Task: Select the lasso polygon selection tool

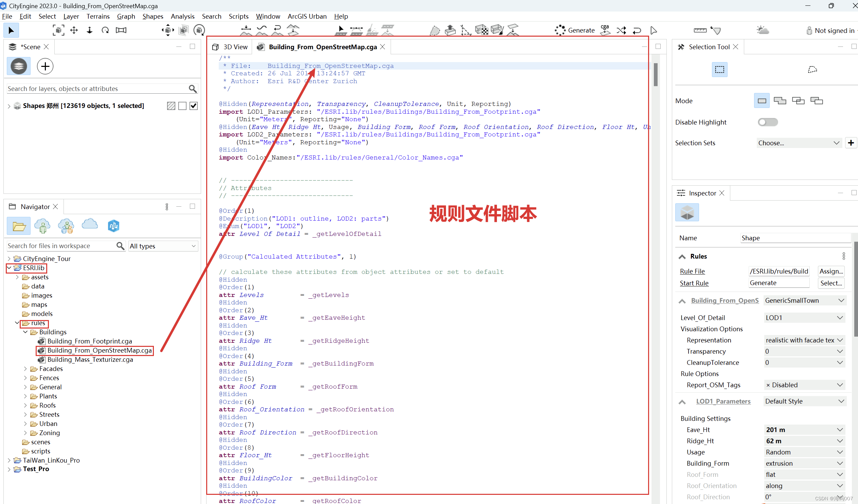Action: (x=812, y=70)
